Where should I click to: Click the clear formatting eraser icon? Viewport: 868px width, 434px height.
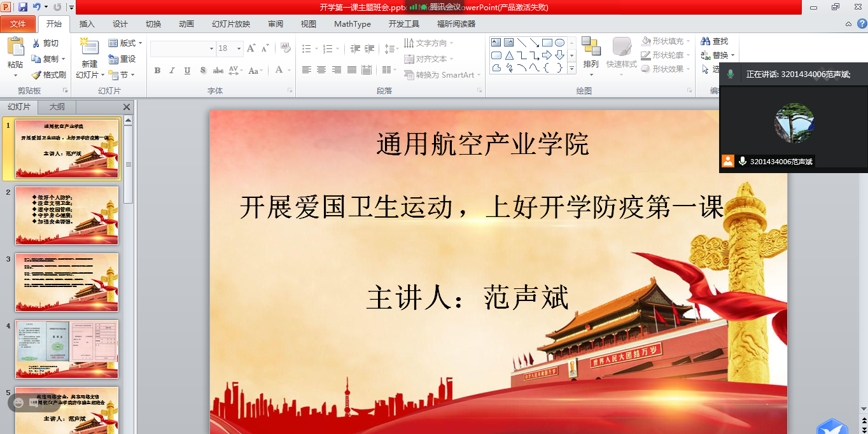pyautogui.click(x=285, y=48)
